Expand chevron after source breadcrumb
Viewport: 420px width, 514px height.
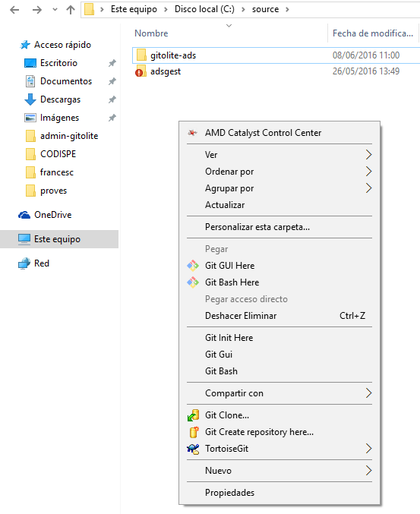[287, 10]
